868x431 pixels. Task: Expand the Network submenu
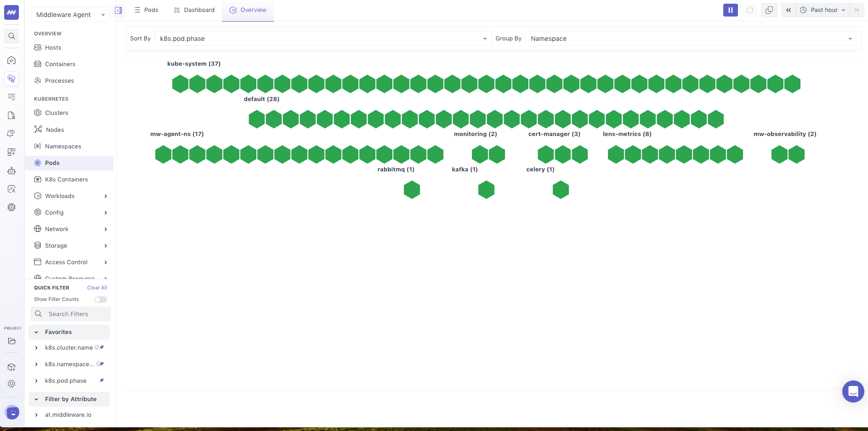click(x=71, y=229)
